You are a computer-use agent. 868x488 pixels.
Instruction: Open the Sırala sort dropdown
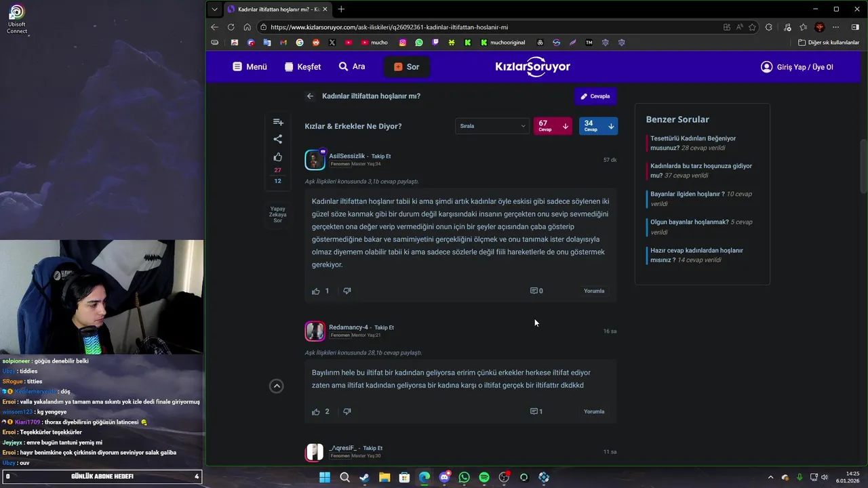tap(492, 126)
